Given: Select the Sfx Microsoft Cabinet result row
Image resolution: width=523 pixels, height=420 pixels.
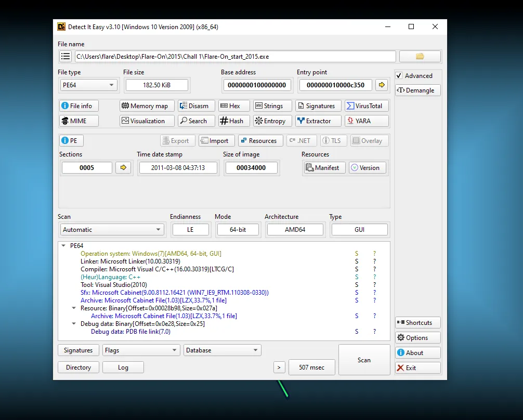Looking at the screenshot, I should tap(175, 293).
